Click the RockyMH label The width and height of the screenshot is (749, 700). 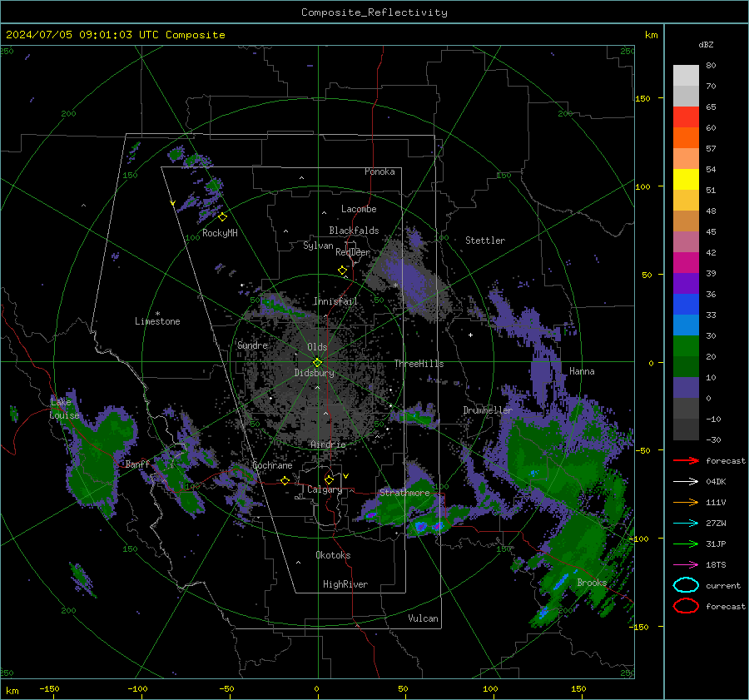(x=220, y=233)
